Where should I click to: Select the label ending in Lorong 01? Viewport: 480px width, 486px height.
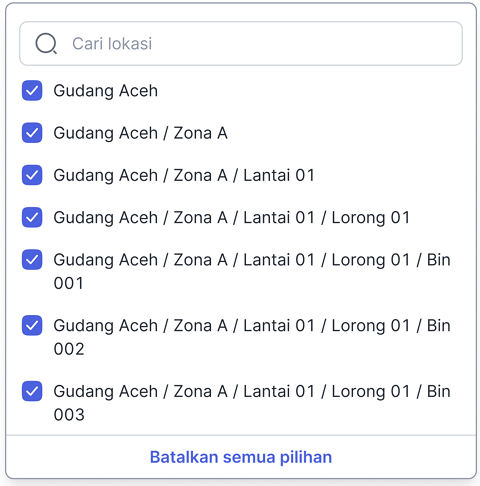pos(232,218)
